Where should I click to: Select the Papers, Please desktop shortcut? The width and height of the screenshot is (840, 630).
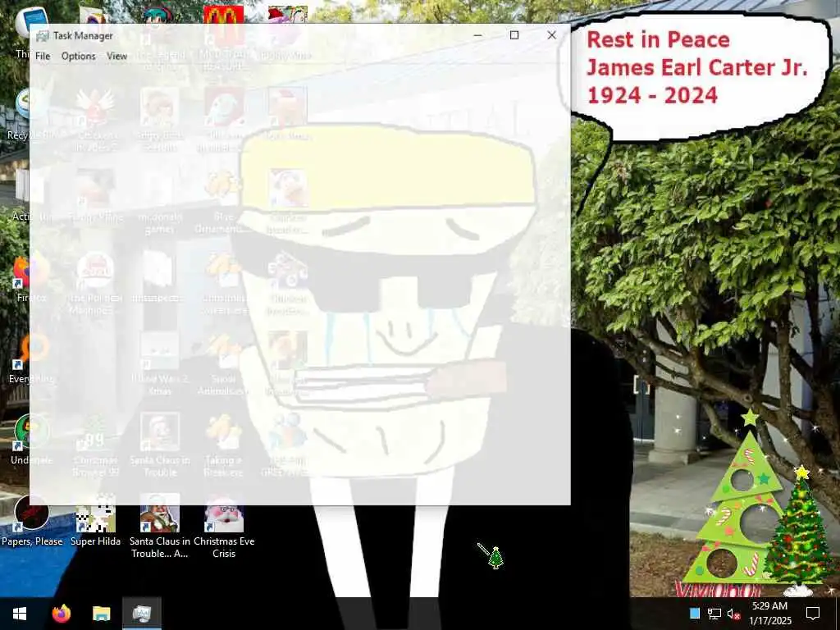pos(32,521)
